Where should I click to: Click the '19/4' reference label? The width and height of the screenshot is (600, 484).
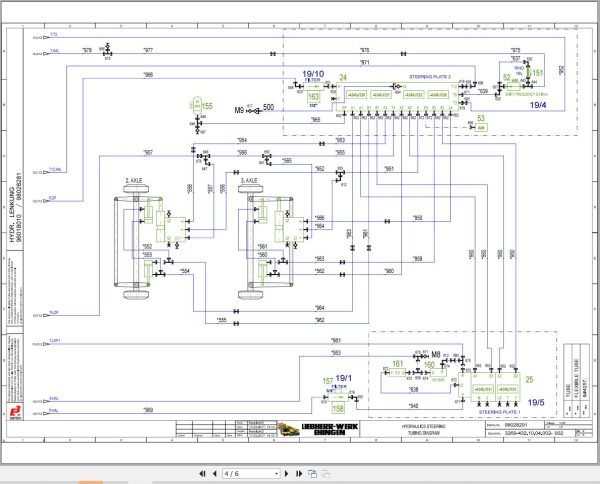pos(538,105)
